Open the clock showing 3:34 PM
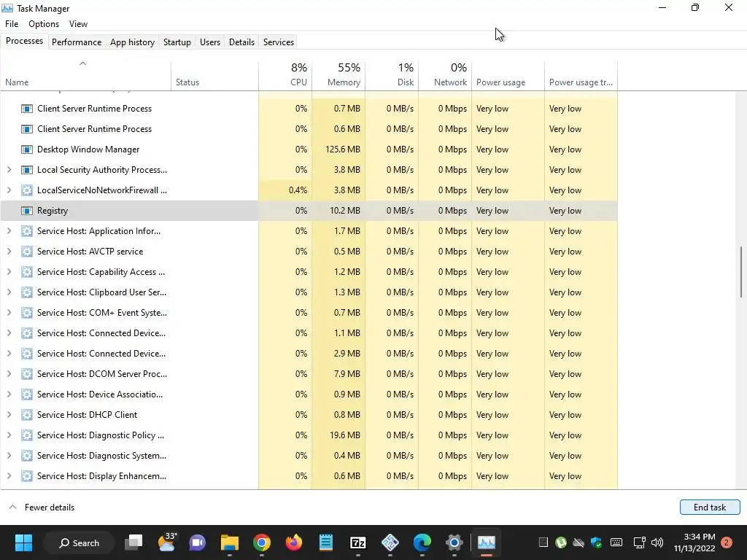Viewport: 747px width, 560px height. 695,542
